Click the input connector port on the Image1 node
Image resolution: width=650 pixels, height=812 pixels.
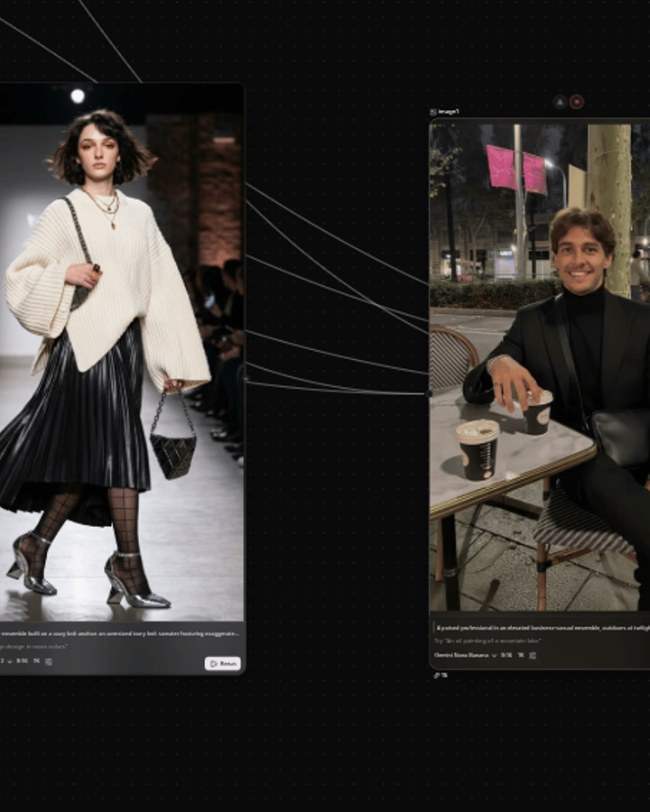tap(429, 393)
